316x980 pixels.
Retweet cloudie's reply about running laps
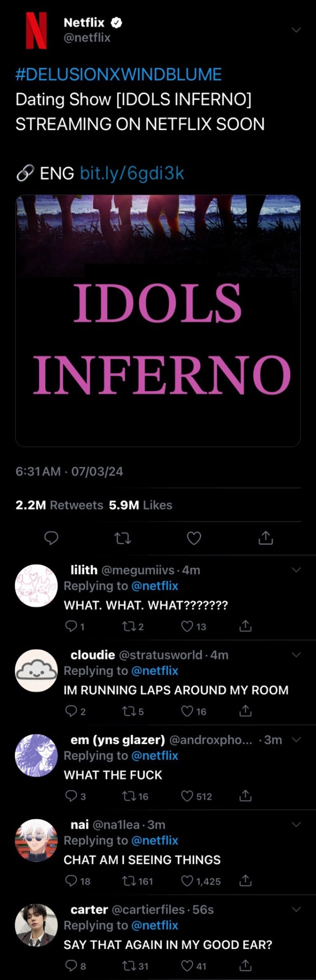(127, 711)
